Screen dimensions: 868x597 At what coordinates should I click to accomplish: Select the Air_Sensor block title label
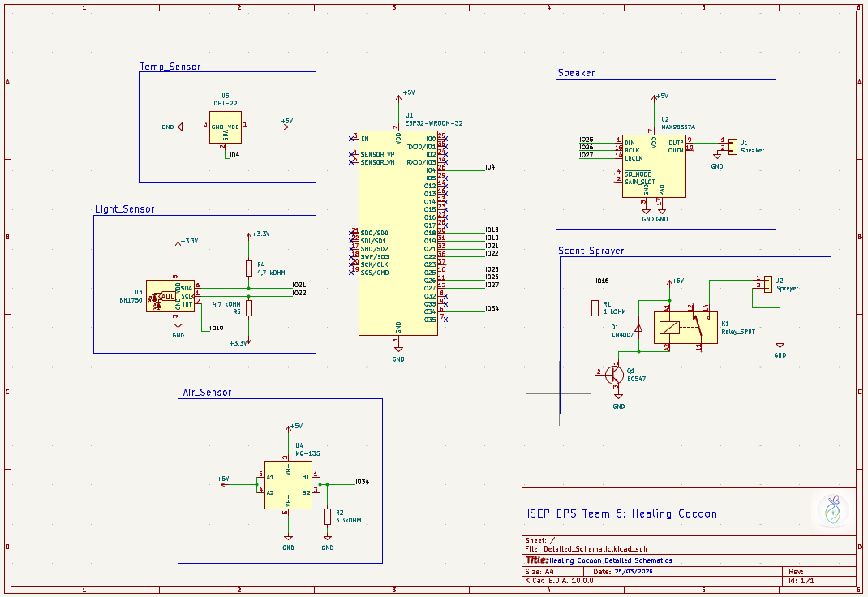[x=207, y=392]
